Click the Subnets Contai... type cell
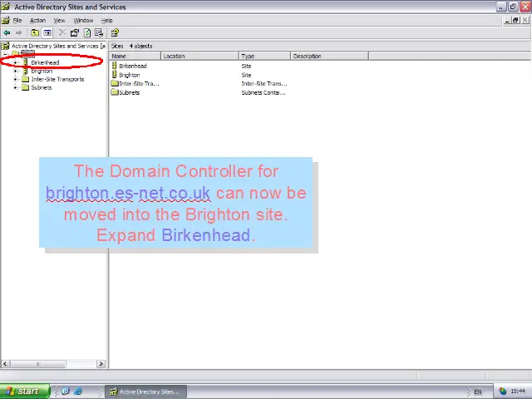 coord(264,92)
